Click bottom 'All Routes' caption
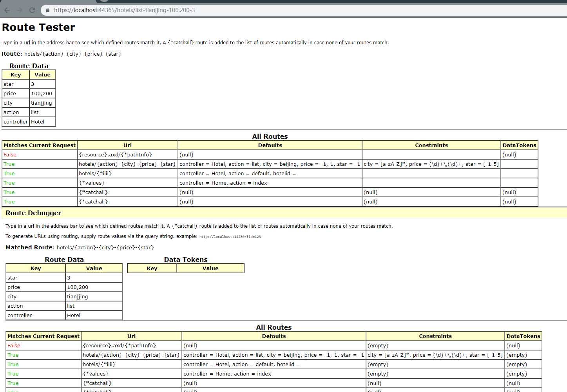Image resolution: width=567 pixels, height=392 pixels. 274,327
